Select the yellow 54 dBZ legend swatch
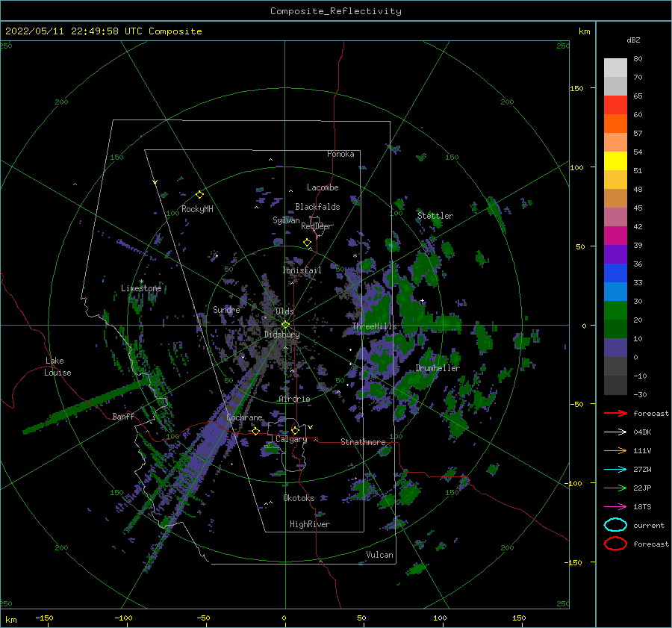Screen dimensions: 672x628 615,161
